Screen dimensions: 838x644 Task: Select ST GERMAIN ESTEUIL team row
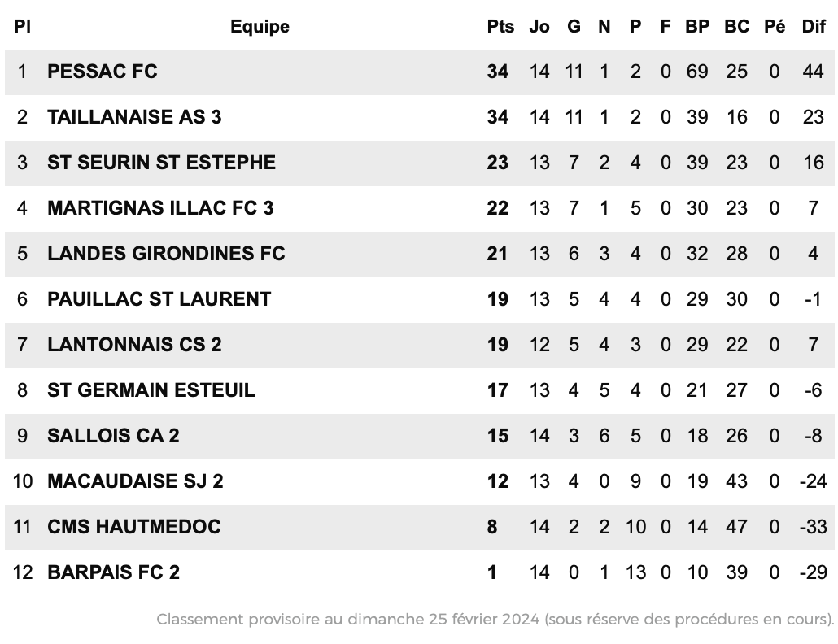420,390
